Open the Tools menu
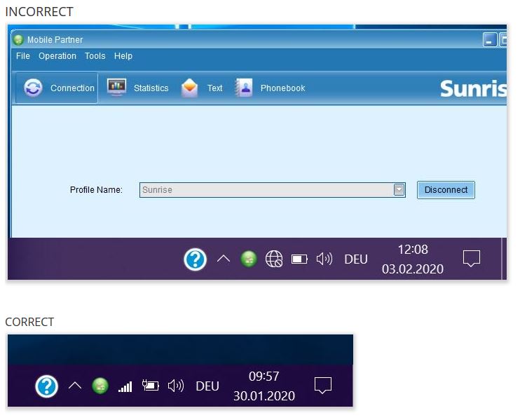Viewport: 520px width, 420px height. (x=95, y=56)
